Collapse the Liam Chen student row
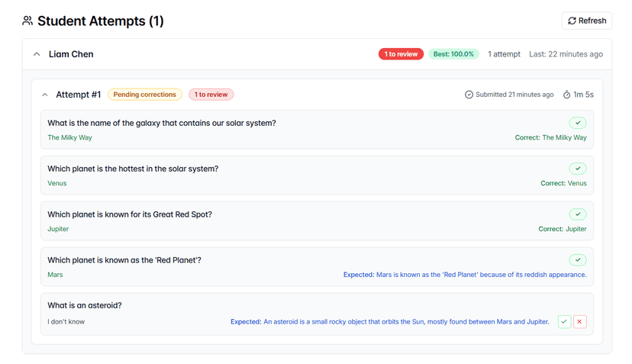632x364 pixels. (x=37, y=54)
